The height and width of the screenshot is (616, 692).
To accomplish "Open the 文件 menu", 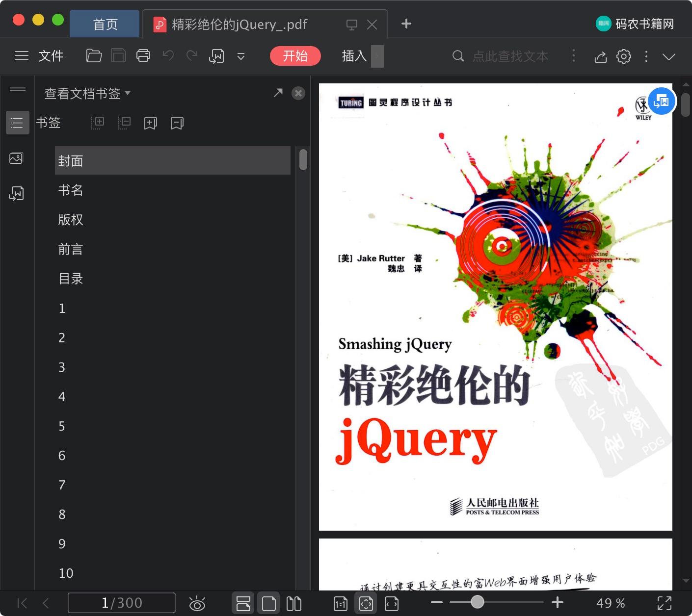I will [51, 56].
